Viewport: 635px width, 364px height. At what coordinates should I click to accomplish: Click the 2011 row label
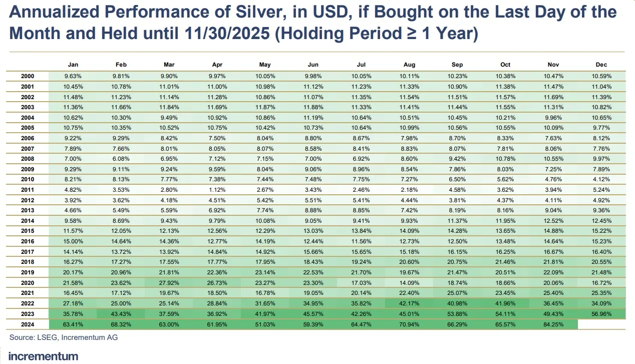pyautogui.click(x=28, y=190)
